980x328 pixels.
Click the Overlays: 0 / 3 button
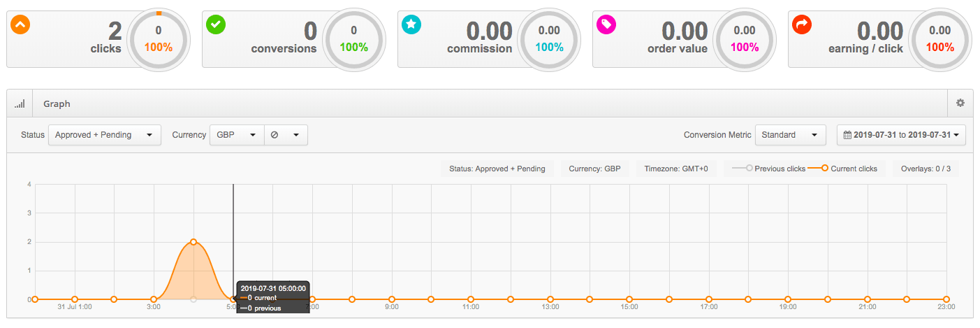click(x=926, y=169)
